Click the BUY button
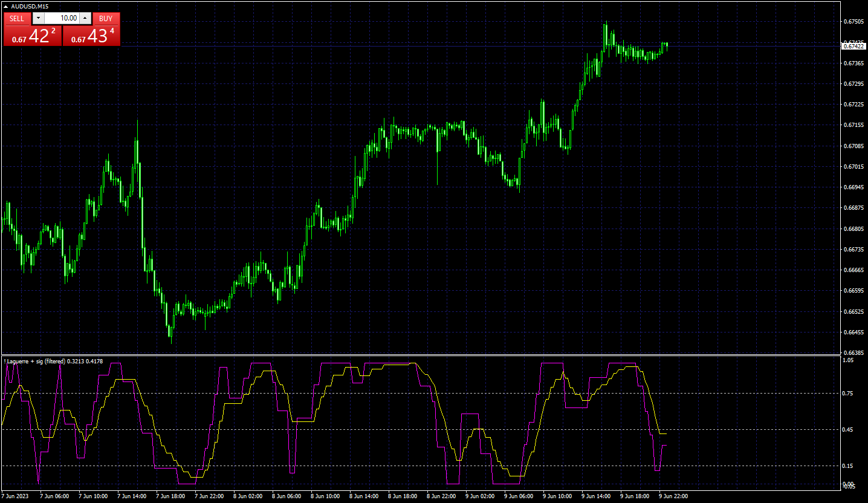The width and height of the screenshot is (868, 503). tap(106, 18)
